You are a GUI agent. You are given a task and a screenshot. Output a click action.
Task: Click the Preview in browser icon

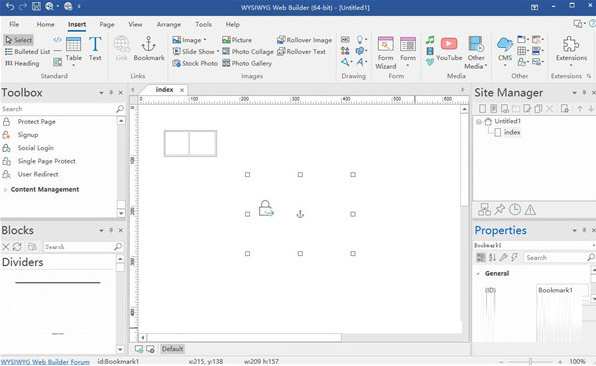pyautogui.click(x=49, y=6)
